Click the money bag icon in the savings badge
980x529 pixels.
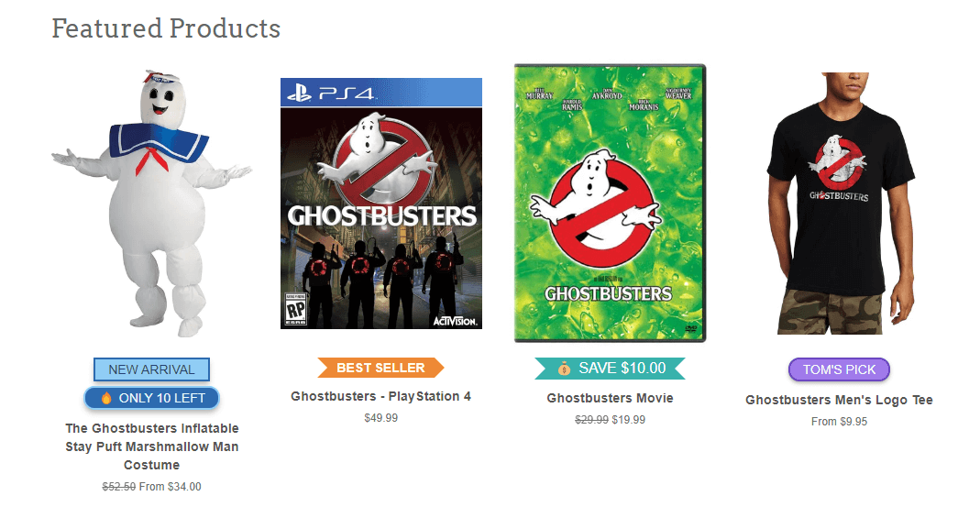click(565, 369)
